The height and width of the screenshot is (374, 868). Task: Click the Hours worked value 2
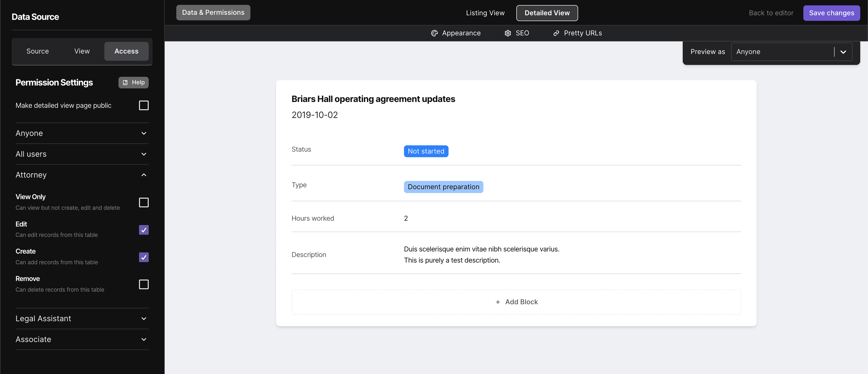406,218
